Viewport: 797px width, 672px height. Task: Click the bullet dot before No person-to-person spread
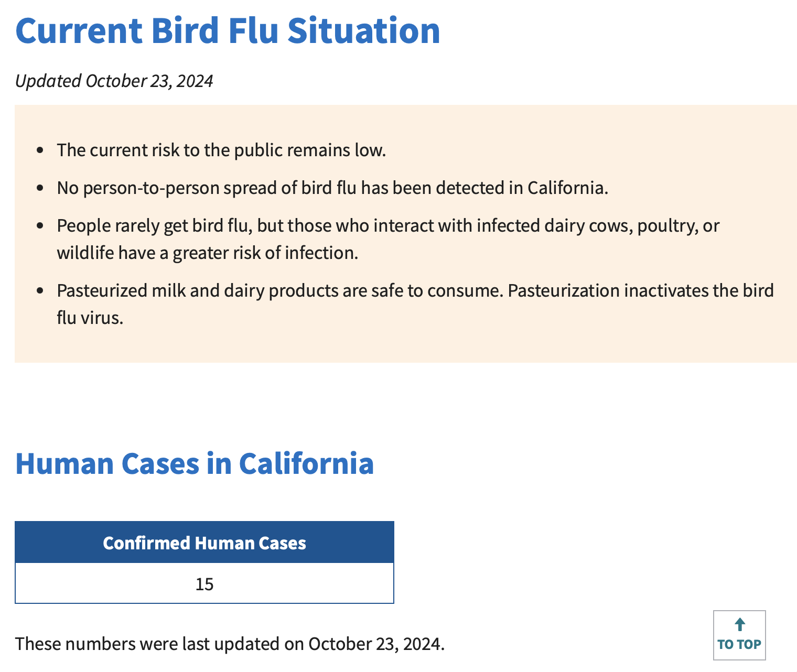pyautogui.click(x=40, y=188)
